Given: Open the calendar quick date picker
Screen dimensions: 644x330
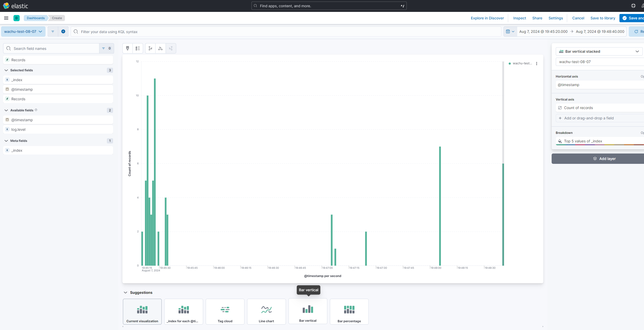Looking at the screenshot, I should [510, 32].
